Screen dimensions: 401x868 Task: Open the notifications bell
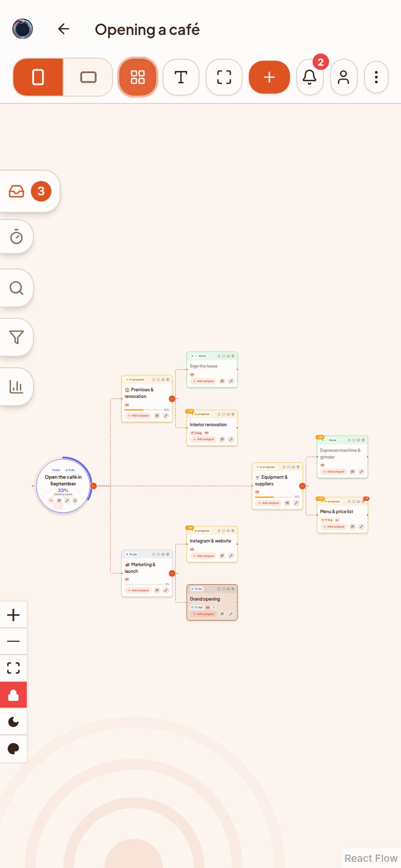309,77
